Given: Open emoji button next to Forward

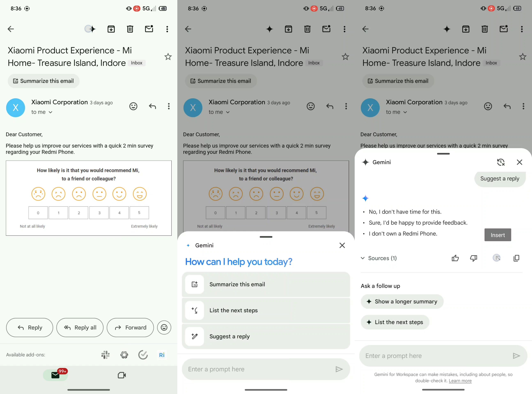Looking at the screenshot, I should [x=164, y=328].
